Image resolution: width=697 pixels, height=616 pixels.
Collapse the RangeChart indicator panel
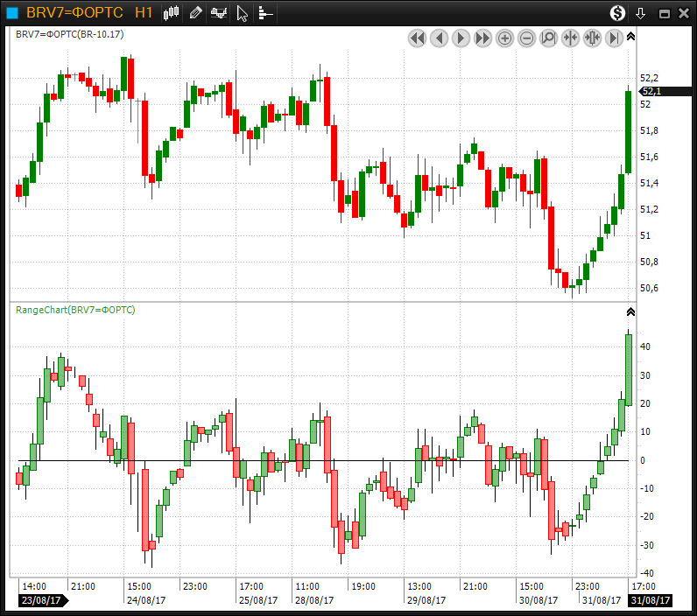tap(630, 311)
